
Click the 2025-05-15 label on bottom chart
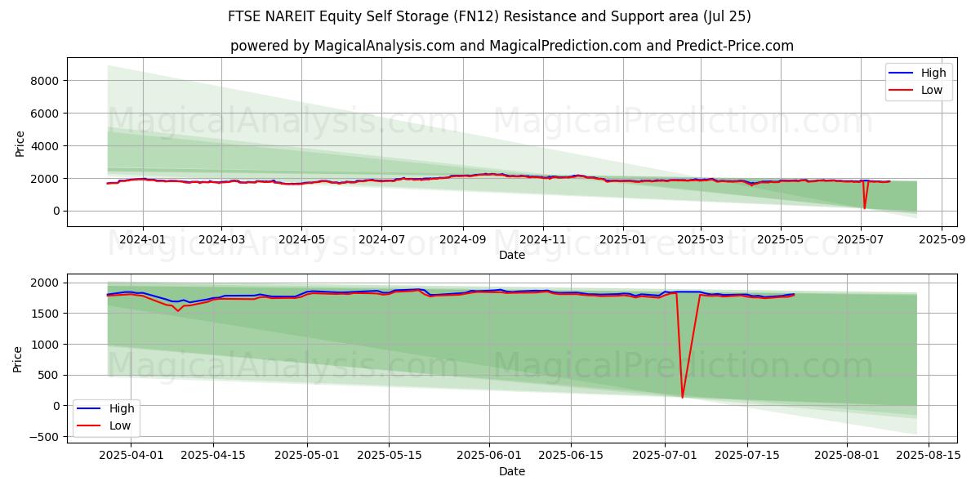click(x=389, y=457)
